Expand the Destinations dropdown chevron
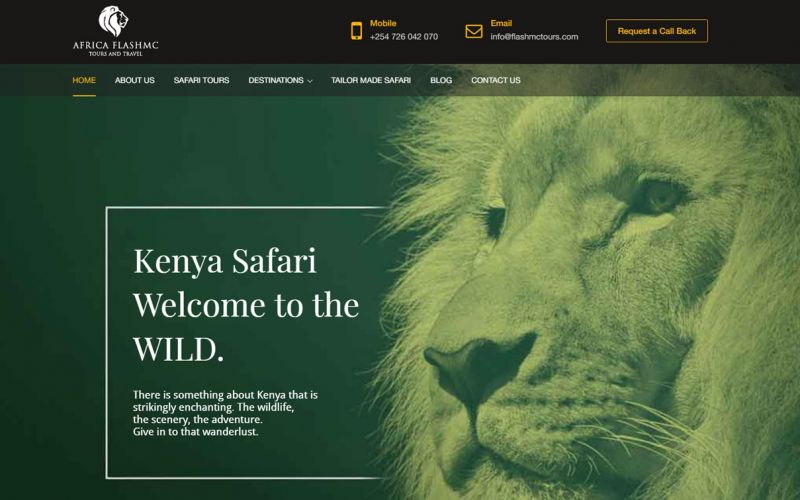Viewport: 800px width, 500px height. tap(310, 81)
